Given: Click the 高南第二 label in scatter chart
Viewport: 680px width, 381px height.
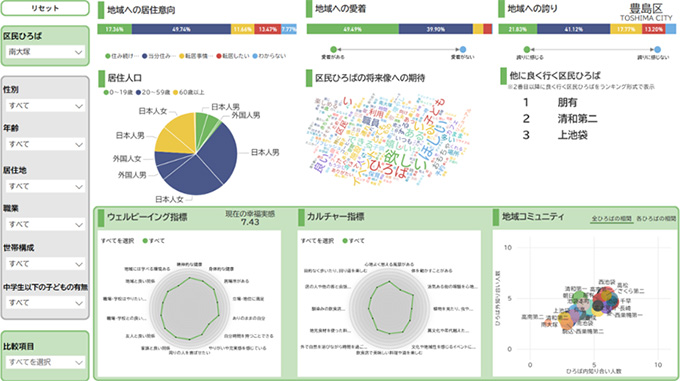Looking at the screenshot, I should pos(533,317).
